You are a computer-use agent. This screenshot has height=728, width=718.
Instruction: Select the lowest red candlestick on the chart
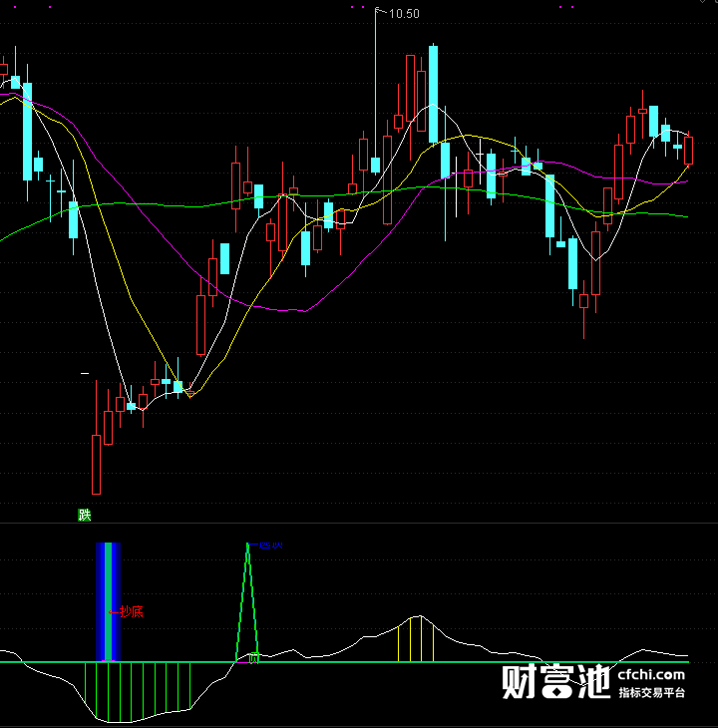pos(96,465)
